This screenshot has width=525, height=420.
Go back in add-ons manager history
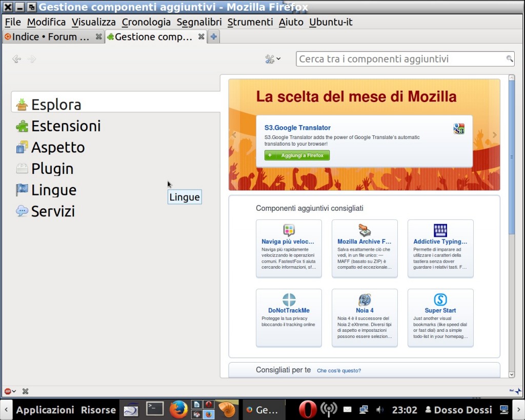coord(16,59)
